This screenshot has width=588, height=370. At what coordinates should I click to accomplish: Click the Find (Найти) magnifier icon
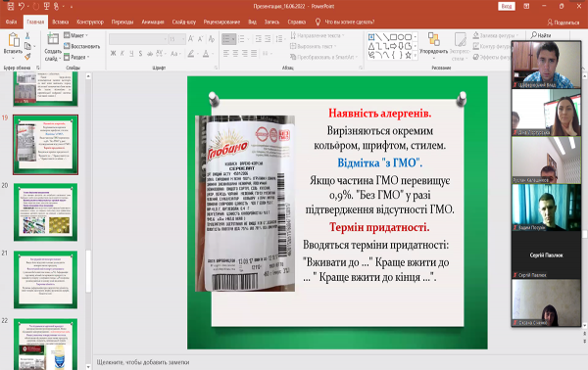tap(534, 35)
